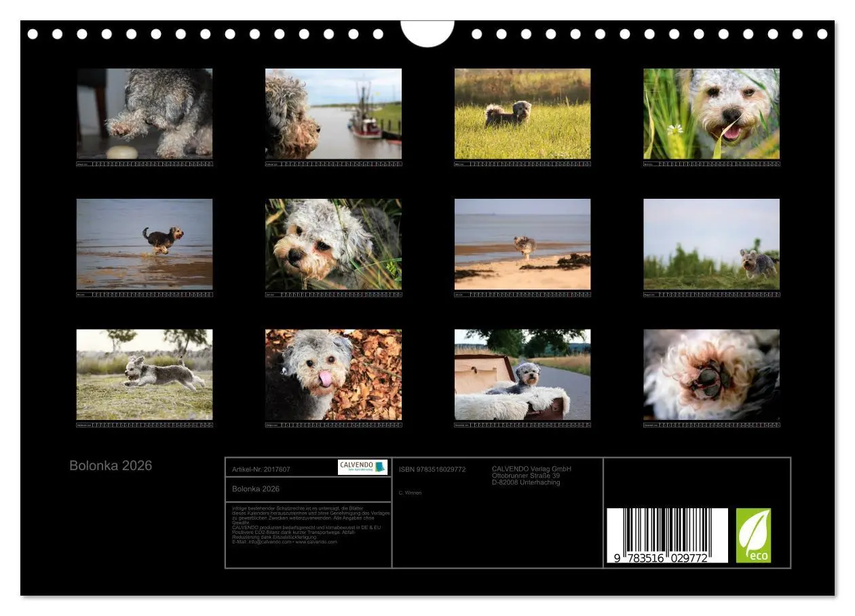This screenshot has height=616, width=855.
Task: Select the dog watching fishing boat photo
Action: click(x=333, y=113)
